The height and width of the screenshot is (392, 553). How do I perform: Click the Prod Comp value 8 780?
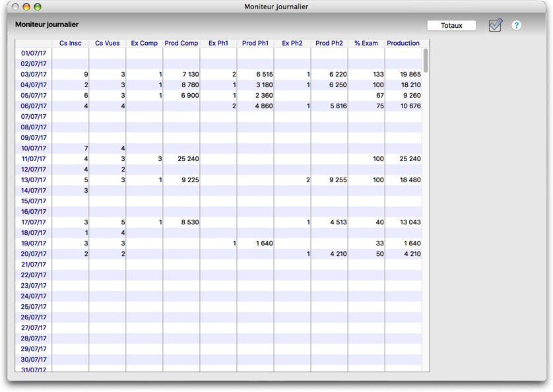click(x=190, y=85)
